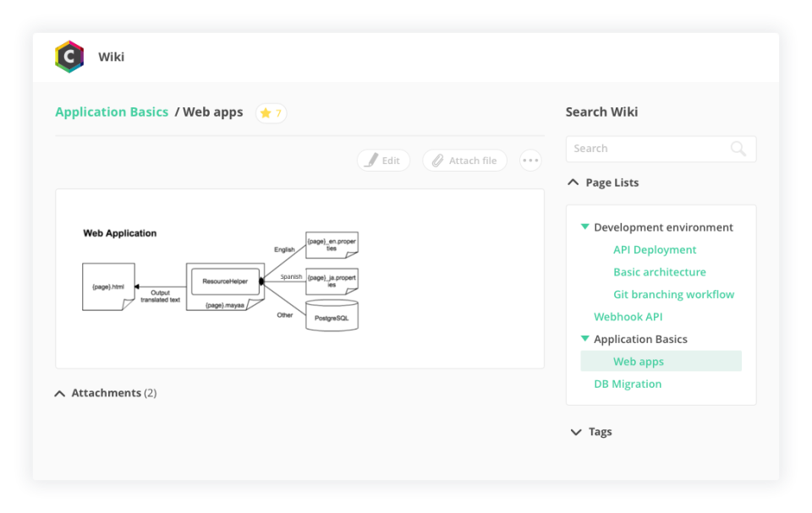The image size is (812, 513).
Task: Open the Git branching workflow page
Action: (673, 294)
